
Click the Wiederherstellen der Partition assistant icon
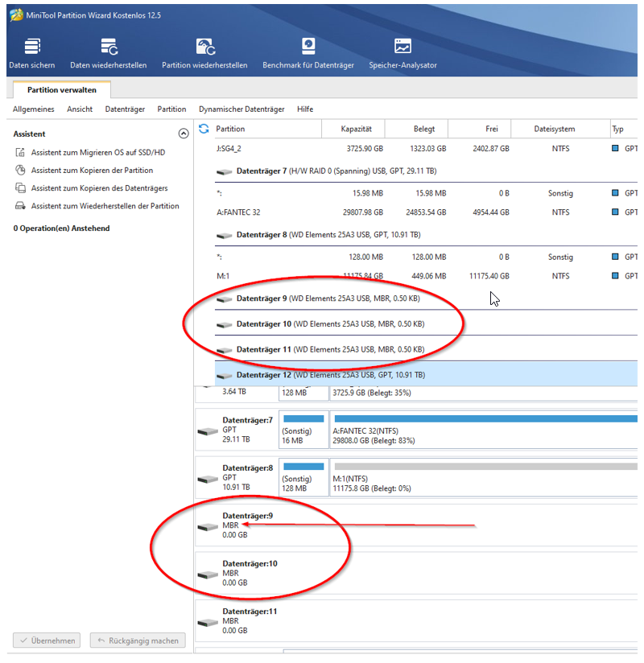[x=20, y=205]
